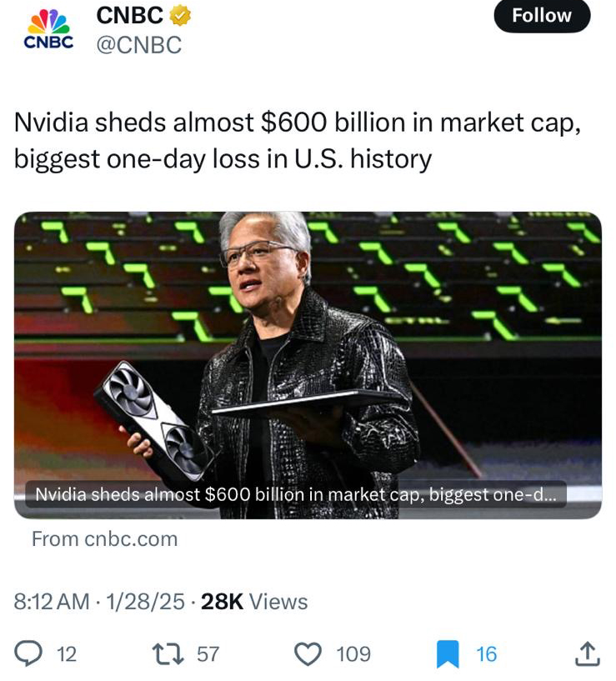This screenshot has height=681, width=616.
Task: Click the @CNBC handle
Action: pyautogui.click(x=138, y=45)
